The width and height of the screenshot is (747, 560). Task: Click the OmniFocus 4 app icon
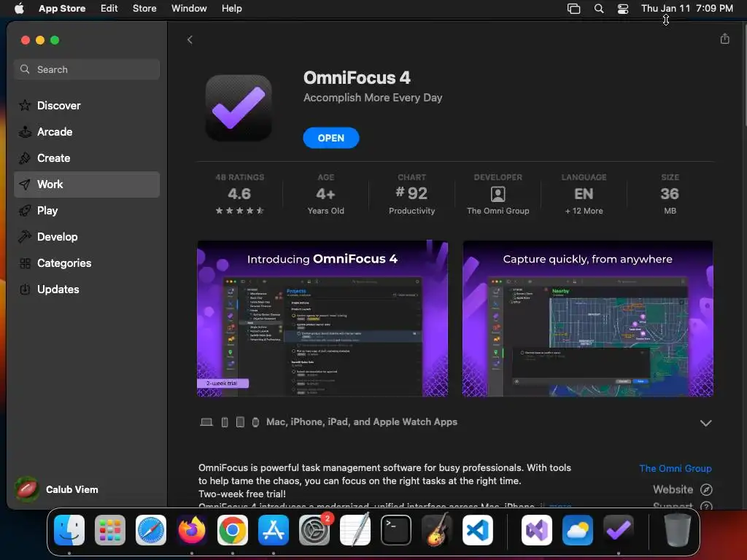[239, 108]
